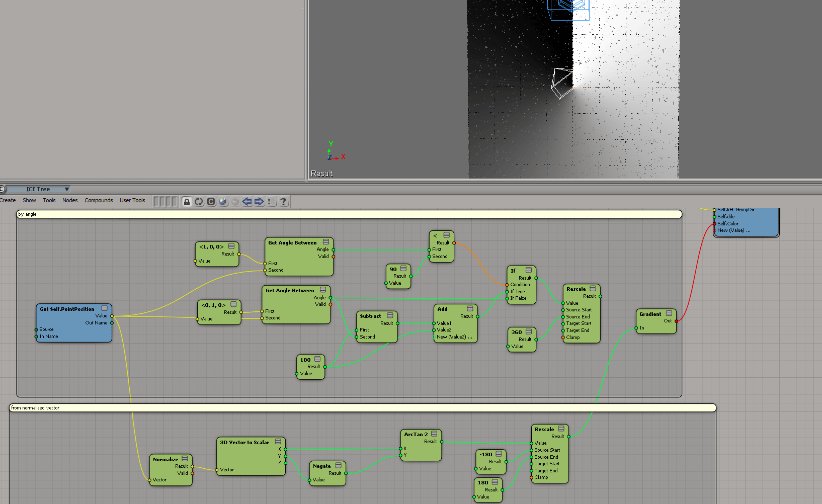The height and width of the screenshot is (504, 822).
Task: Click the blue right arrow icon
Action: click(x=259, y=202)
